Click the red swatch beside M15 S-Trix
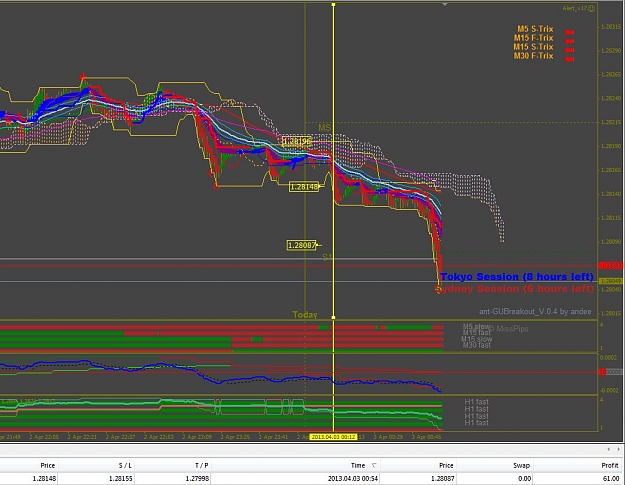 point(570,50)
